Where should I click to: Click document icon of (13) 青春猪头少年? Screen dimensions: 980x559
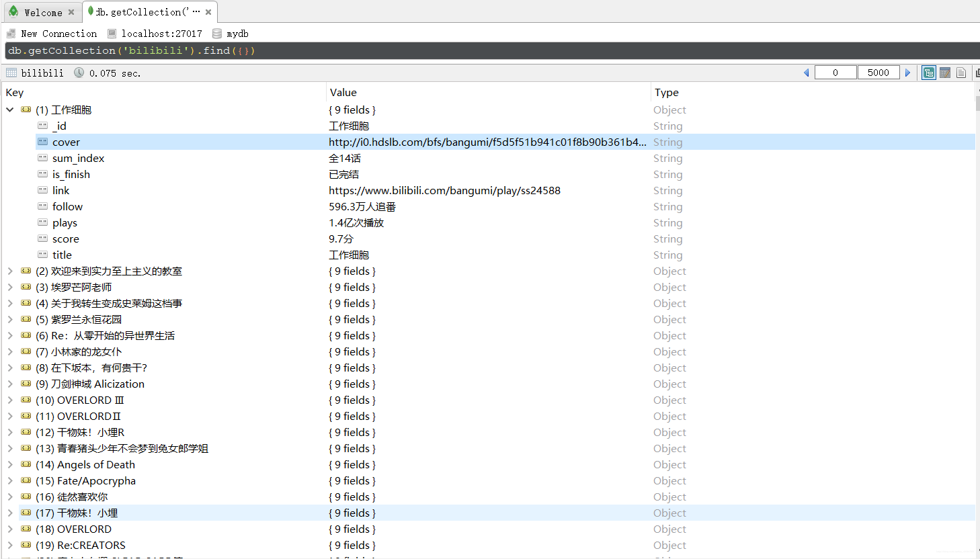(x=26, y=448)
